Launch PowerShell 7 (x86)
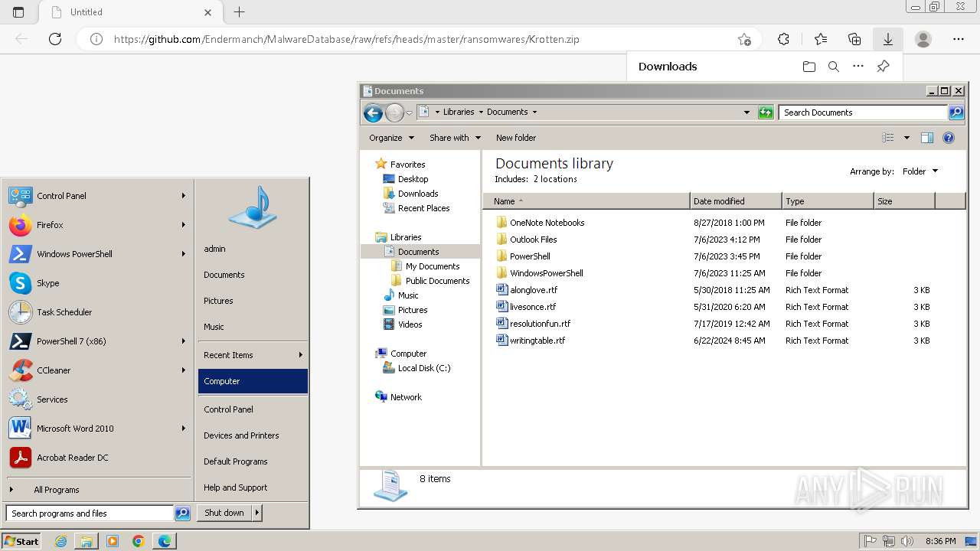The image size is (980, 551). coord(96,341)
